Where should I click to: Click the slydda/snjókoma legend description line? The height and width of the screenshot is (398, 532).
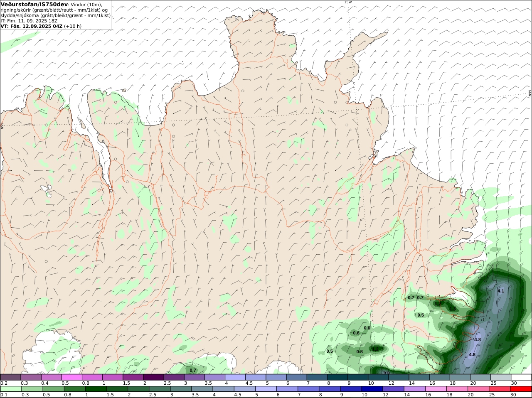tap(56, 15)
